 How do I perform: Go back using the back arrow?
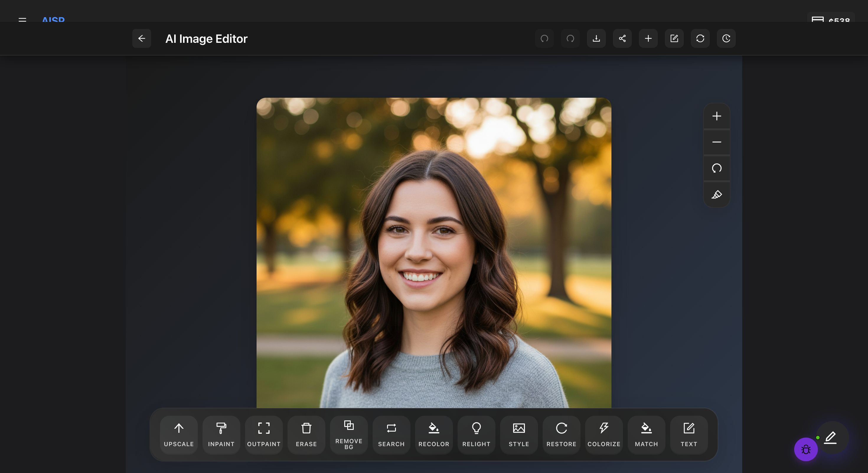141,38
